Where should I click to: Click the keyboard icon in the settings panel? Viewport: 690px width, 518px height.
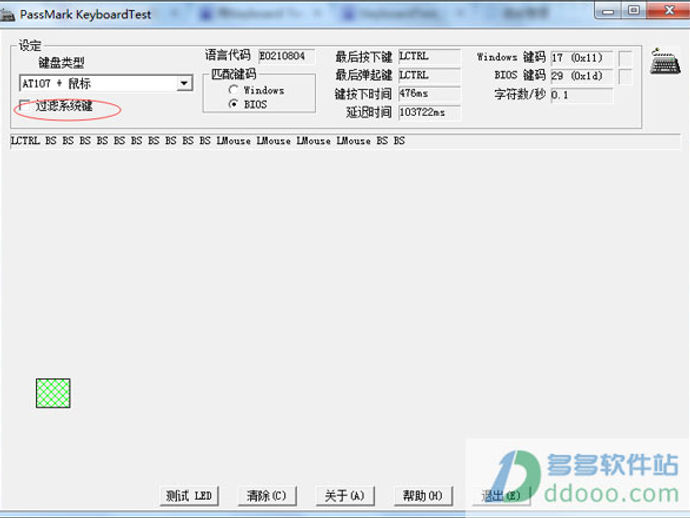(665, 62)
